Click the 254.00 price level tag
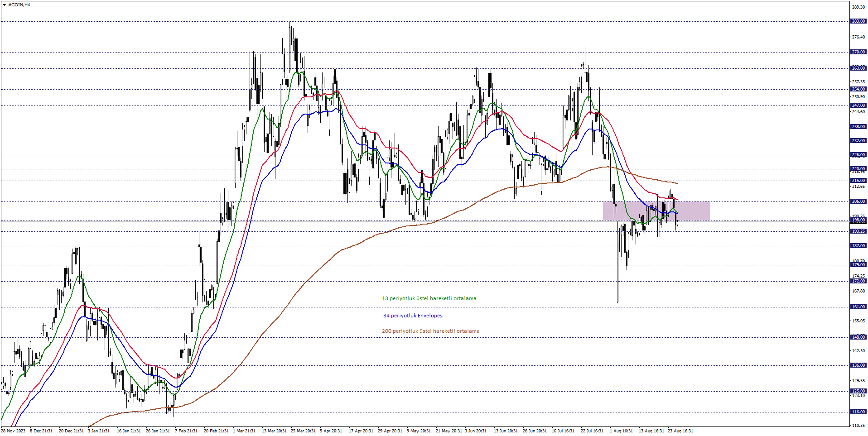868x436 pixels. (858, 89)
